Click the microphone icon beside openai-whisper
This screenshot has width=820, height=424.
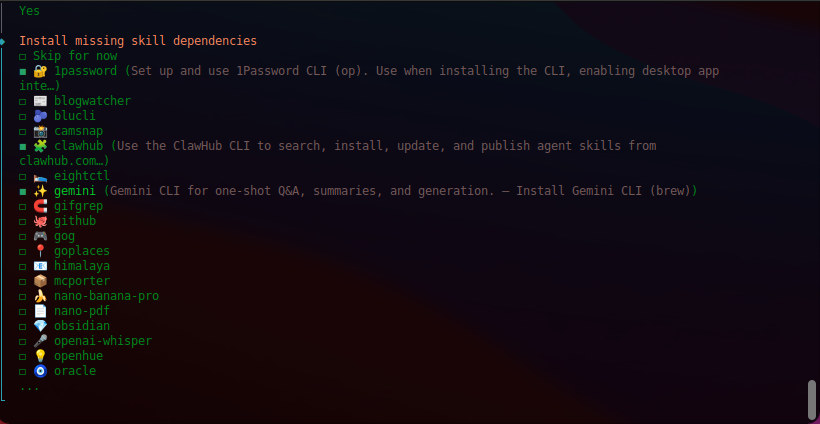(x=40, y=341)
